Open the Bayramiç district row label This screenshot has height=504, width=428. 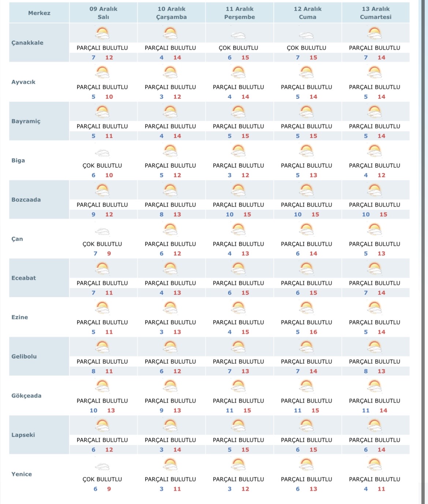(26, 121)
